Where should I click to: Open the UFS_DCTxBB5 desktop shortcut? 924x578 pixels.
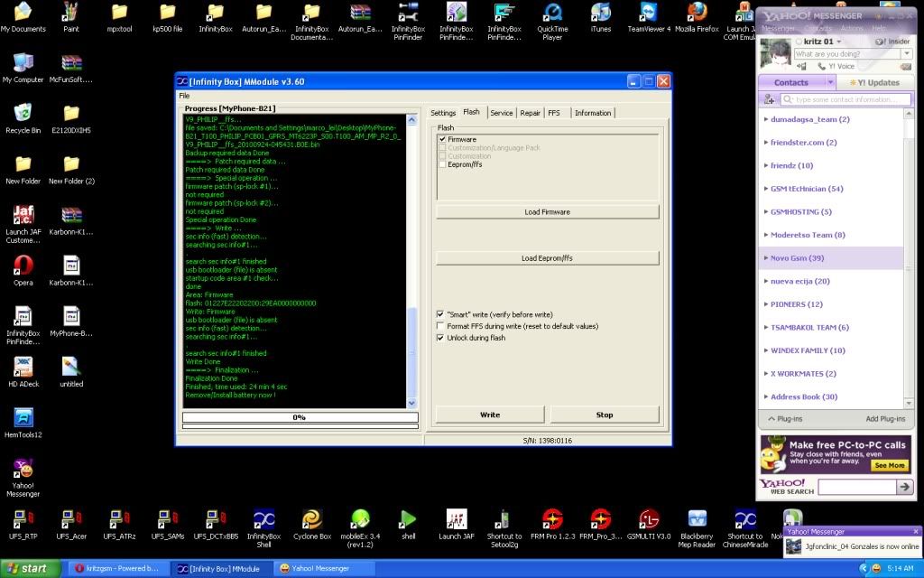pos(216,524)
